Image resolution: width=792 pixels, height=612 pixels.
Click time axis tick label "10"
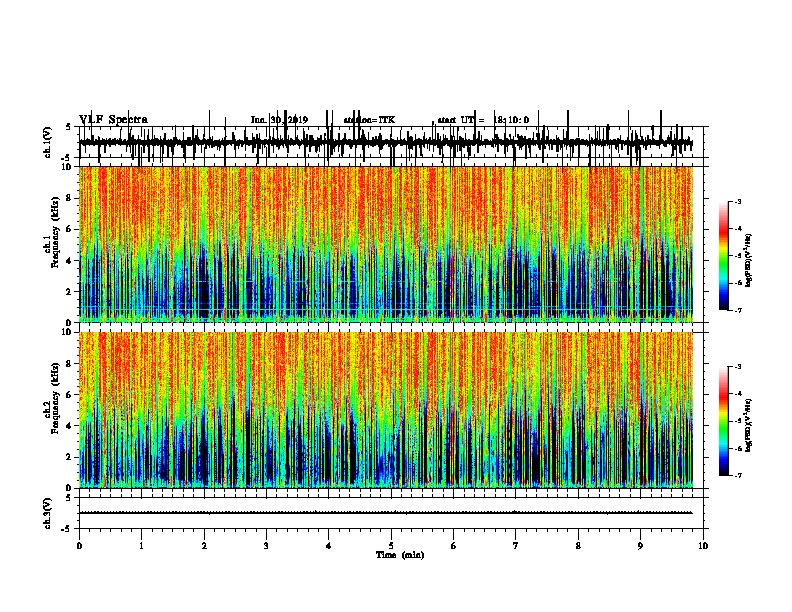(703, 546)
